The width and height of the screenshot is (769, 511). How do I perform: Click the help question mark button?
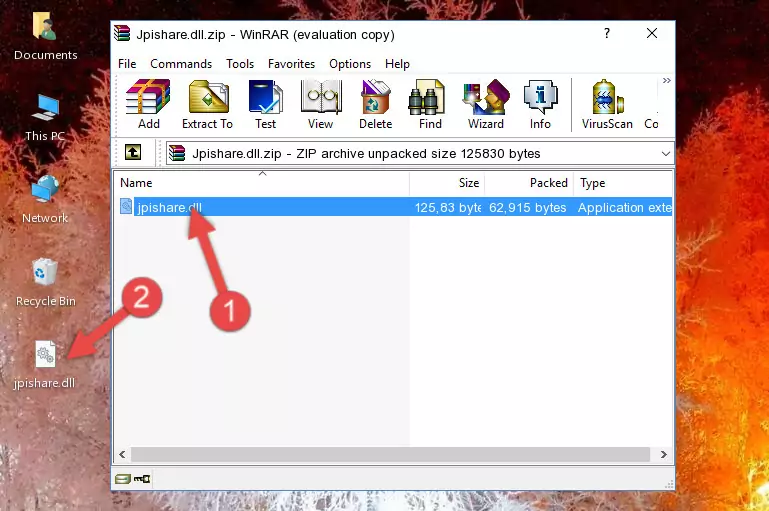point(607,33)
